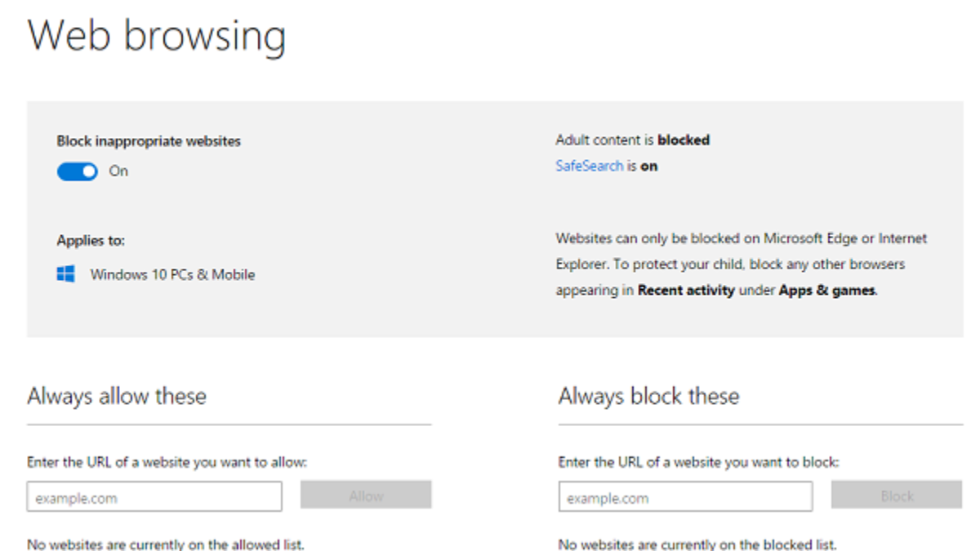
Task: Click the Adult content is blocked status
Action: (x=632, y=140)
